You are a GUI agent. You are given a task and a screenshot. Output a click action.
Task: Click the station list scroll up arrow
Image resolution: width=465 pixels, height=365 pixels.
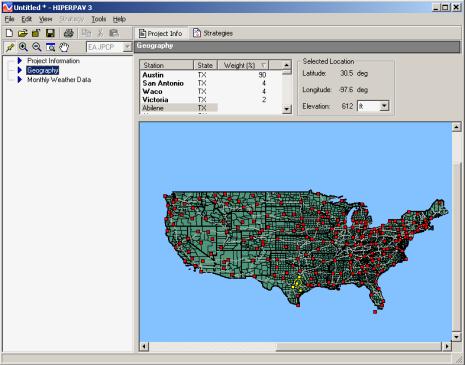pos(287,65)
